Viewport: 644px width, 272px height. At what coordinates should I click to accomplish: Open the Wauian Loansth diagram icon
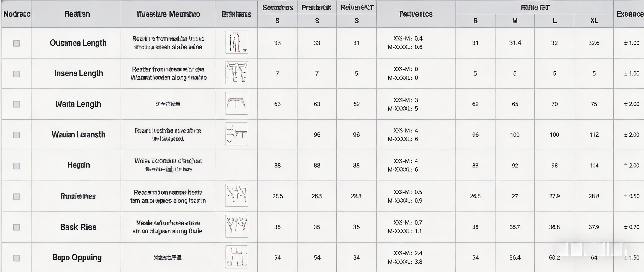coord(236,134)
